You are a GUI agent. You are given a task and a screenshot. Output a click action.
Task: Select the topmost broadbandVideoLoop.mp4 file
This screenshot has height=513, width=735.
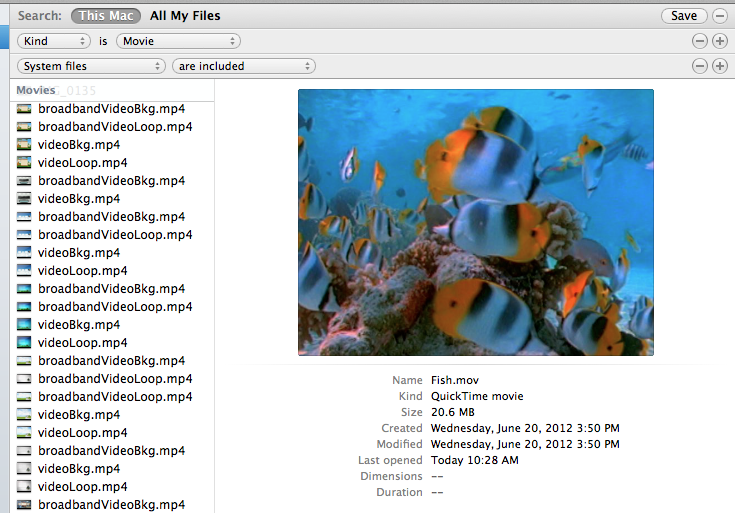click(x=115, y=127)
